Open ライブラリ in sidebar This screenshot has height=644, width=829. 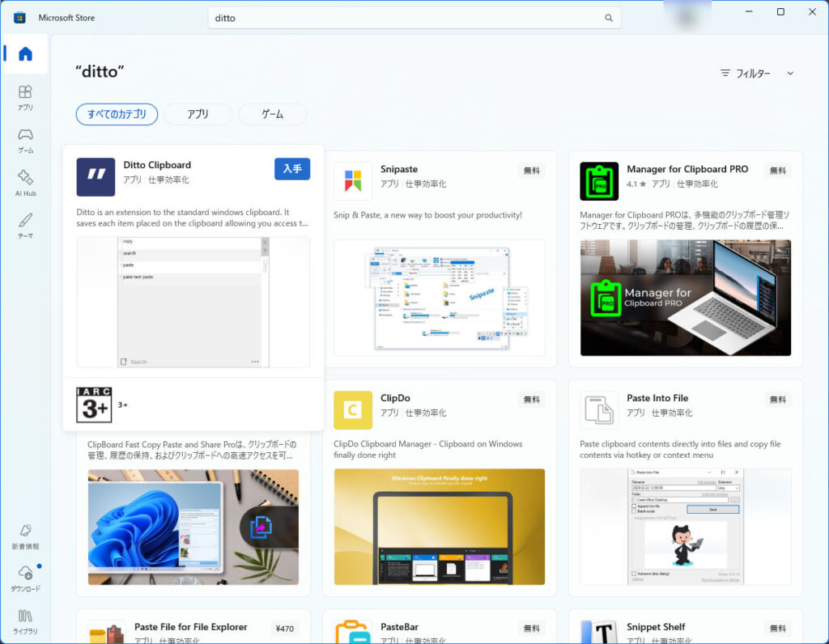25,622
